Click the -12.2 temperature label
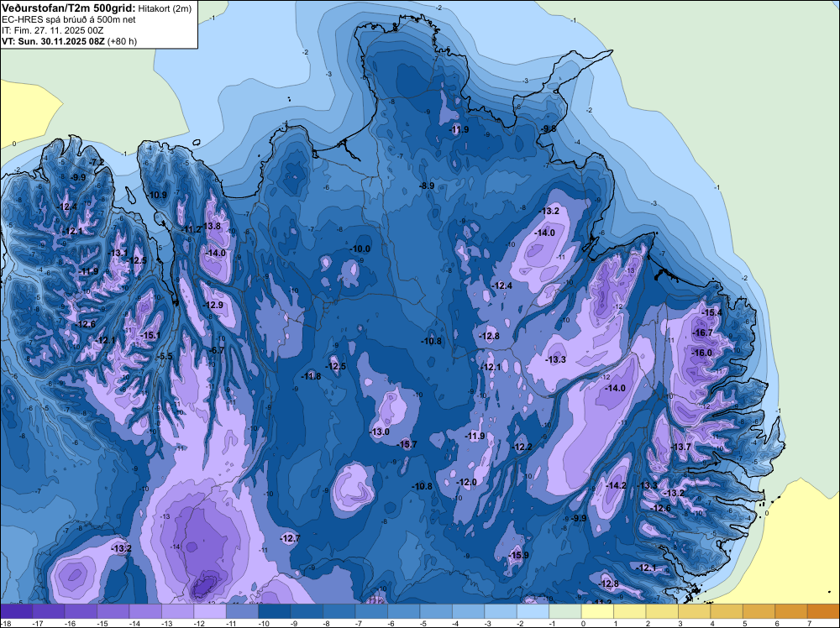 click(x=522, y=447)
